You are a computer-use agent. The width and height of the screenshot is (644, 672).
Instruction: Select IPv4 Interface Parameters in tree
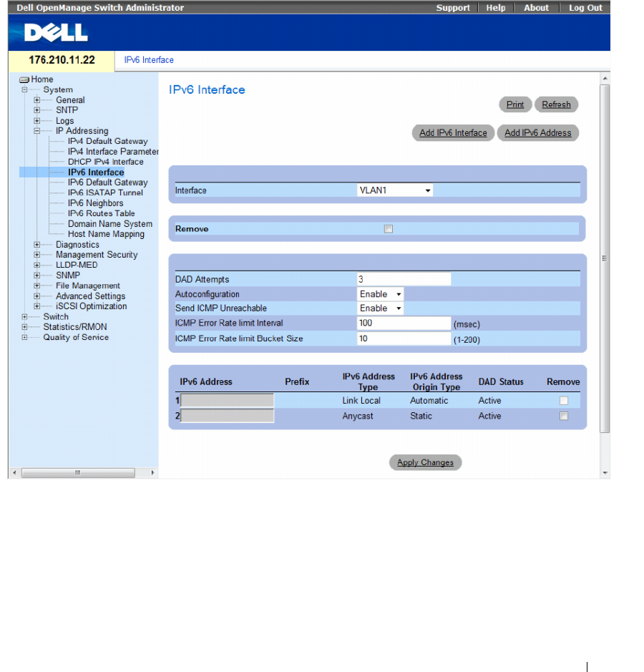[x=113, y=152]
